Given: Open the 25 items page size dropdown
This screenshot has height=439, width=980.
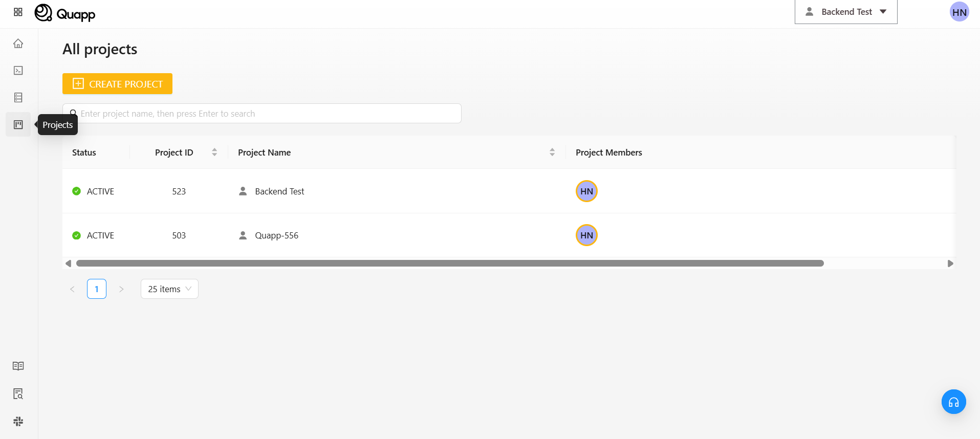Looking at the screenshot, I should [x=169, y=289].
